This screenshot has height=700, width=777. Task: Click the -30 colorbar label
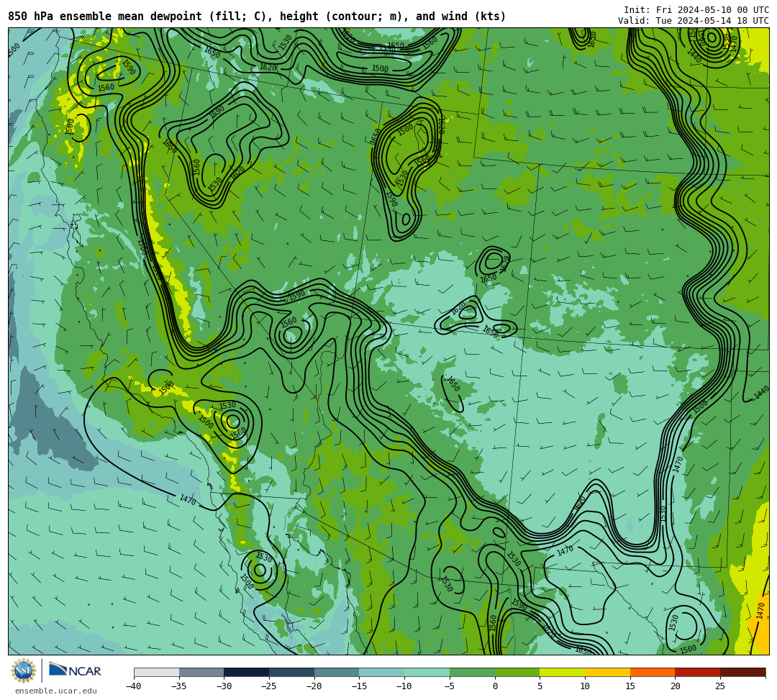point(224,686)
